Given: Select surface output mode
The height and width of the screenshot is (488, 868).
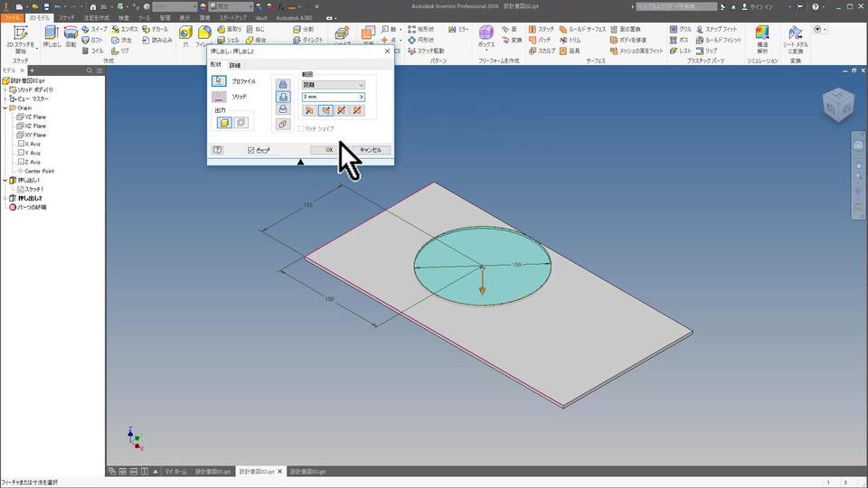Looking at the screenshot, I should [241, 122].
